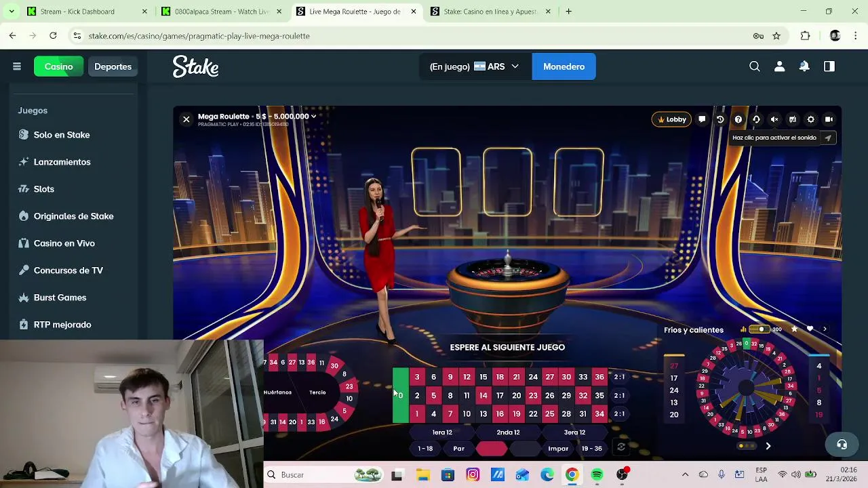This screenshot has height=488, width=868.
Task: Open the favorites star icon
Action: tap(794, 329)
